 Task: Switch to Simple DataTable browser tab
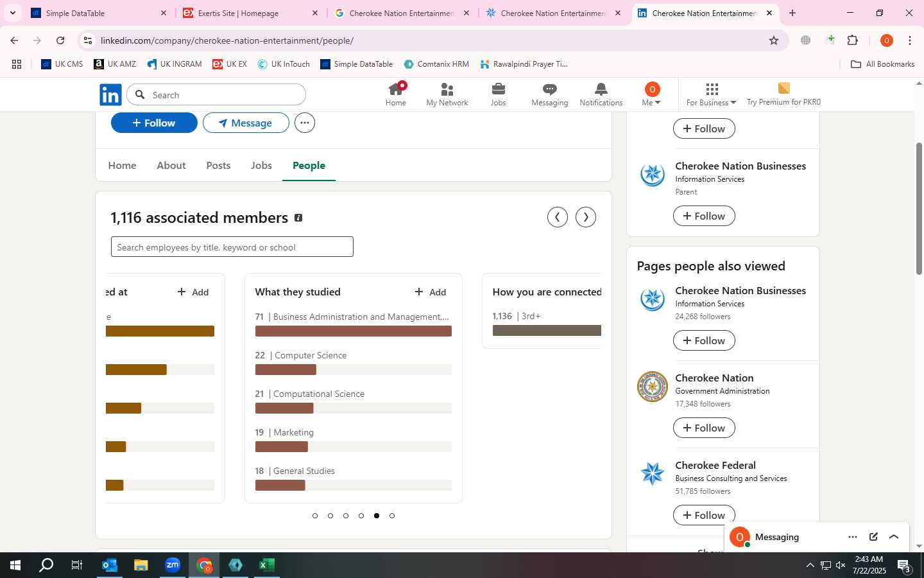click(98, 13)
